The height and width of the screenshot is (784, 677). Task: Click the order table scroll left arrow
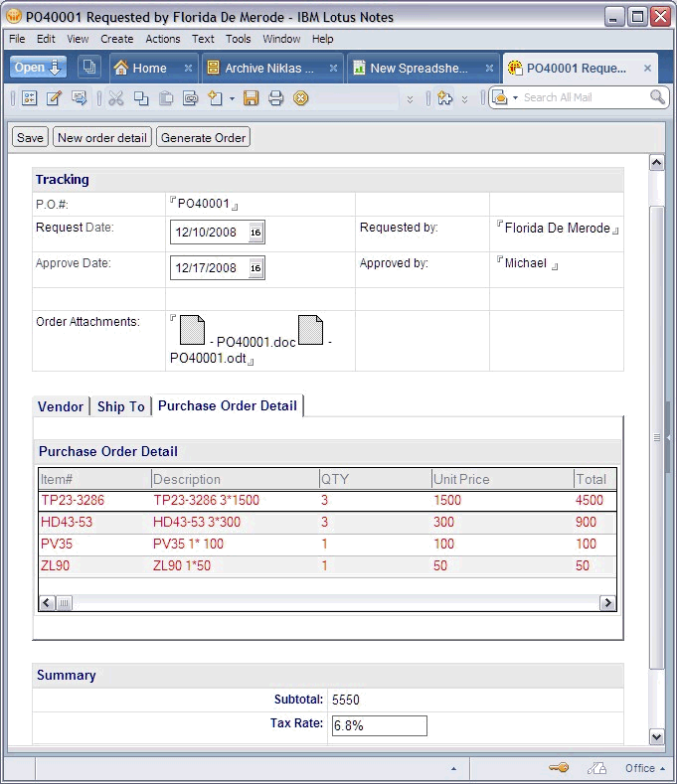click(47, 603)
